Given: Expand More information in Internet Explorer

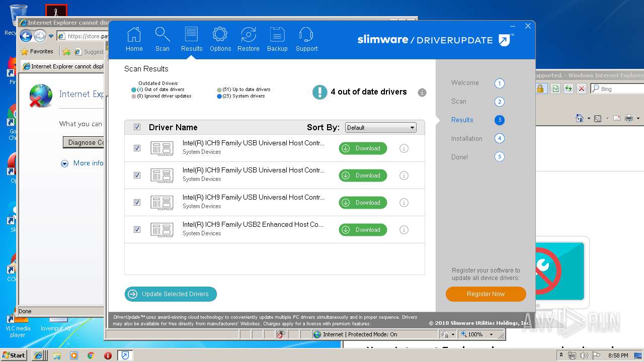Looking at the screenshot, I should click(83, 163).
